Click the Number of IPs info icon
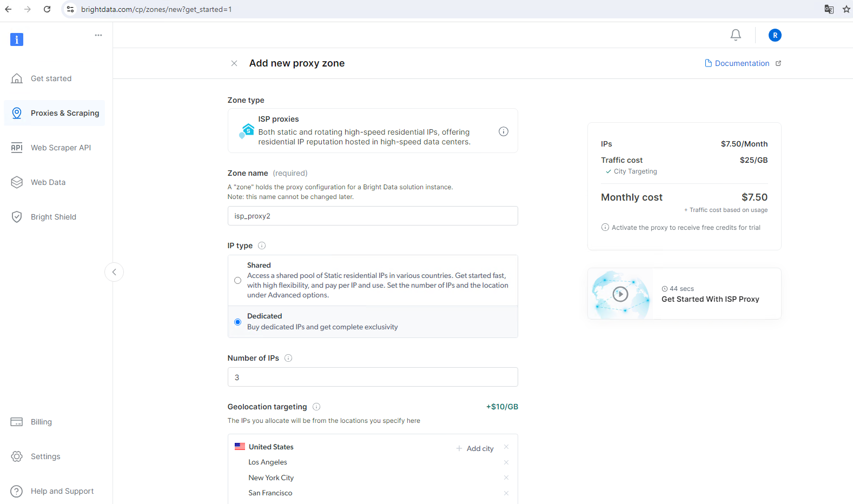The height and width of the screenshot is (504, 853). (288, 358)
